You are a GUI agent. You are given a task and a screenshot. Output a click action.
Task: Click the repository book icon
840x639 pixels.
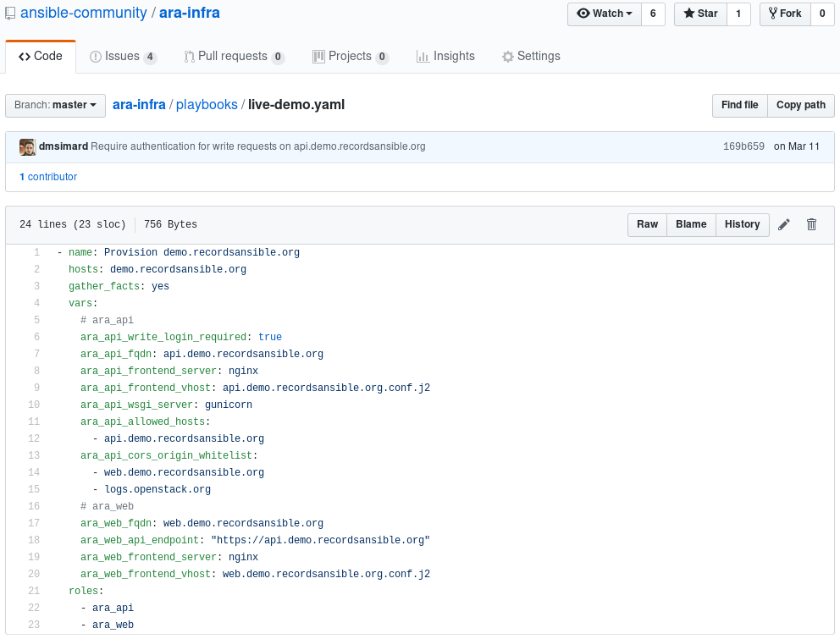pos(9,14)
